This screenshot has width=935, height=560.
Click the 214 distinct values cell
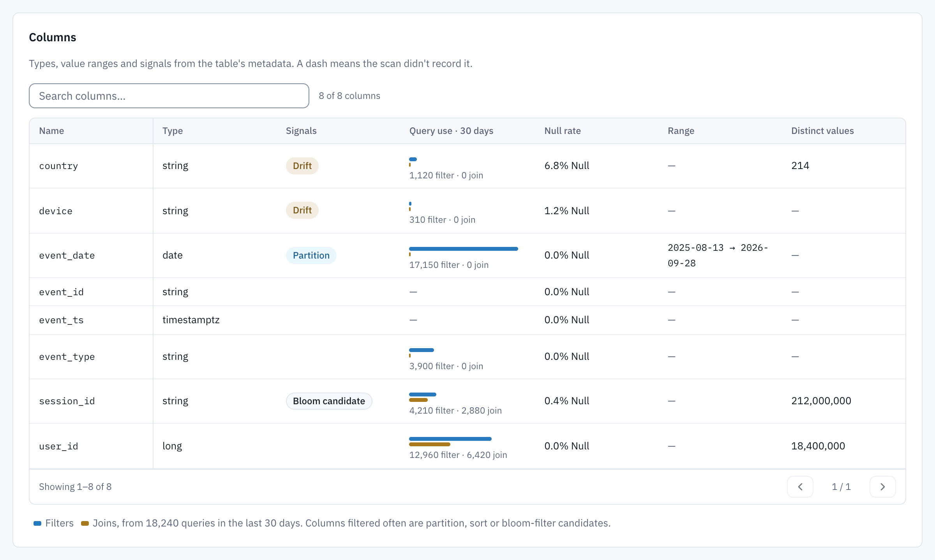(x=800, y=166)
